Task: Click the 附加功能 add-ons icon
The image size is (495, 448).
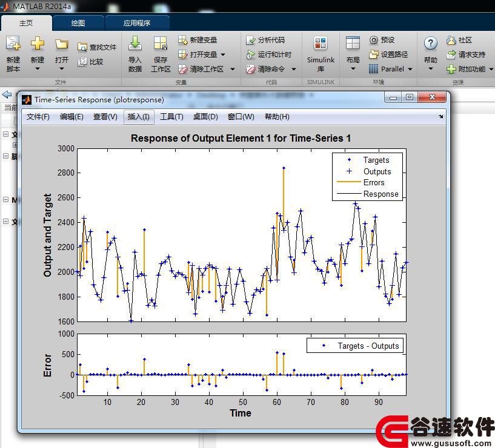Action: tap(451, 69)
